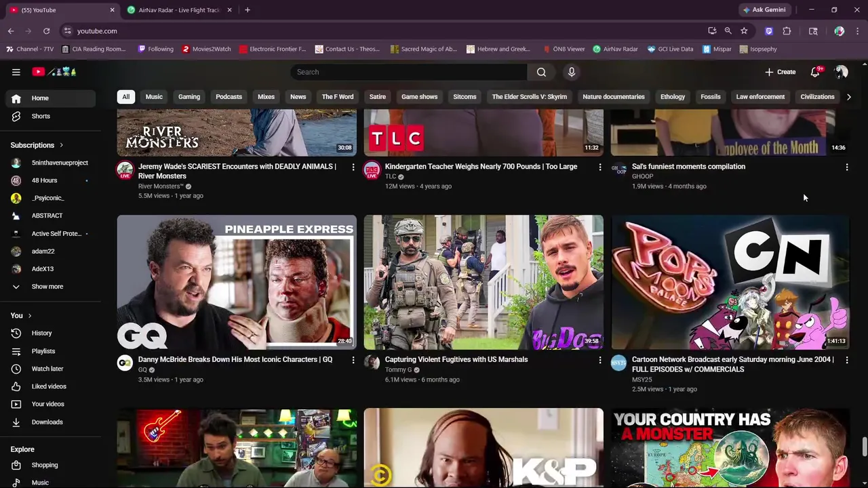
Task: Open 5ninthavenueproject subscription
Action: 52,163
